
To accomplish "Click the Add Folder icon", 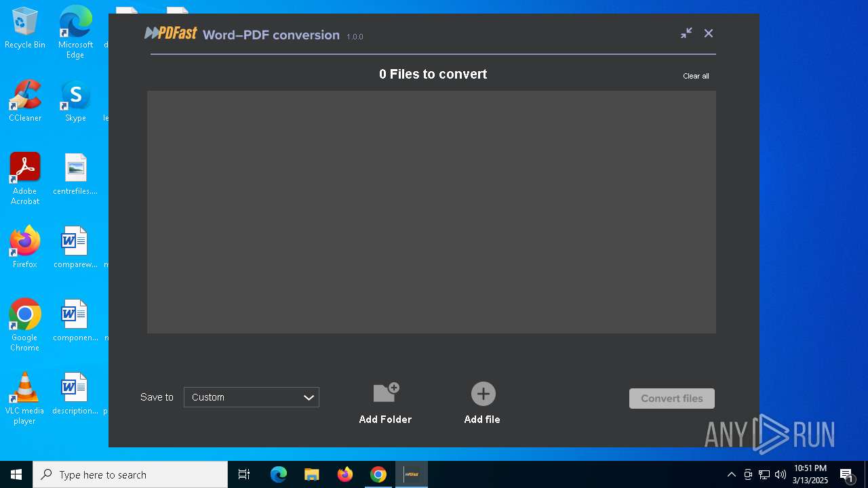I will pos(386,393).
